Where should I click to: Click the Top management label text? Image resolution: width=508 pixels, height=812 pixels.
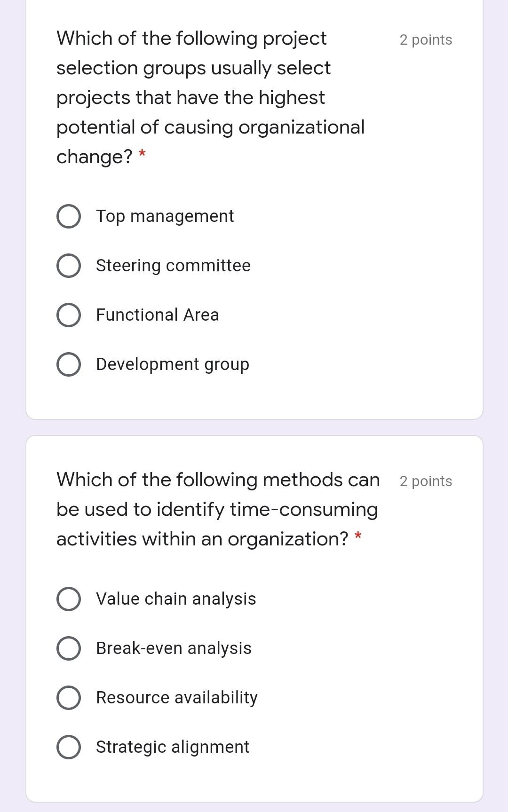[x=165, y=216]
